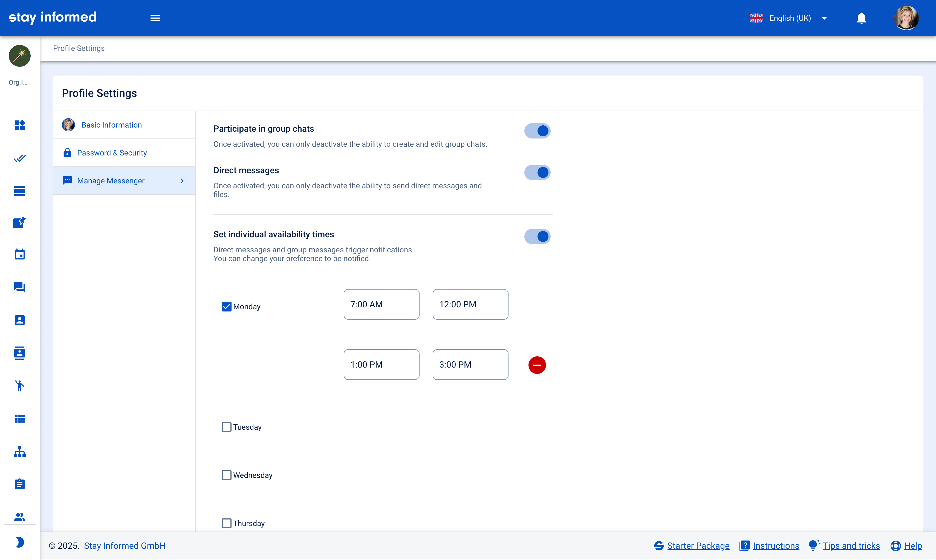The height and width of the screenshot is (560, 936).
Task: Open the Stay Informed GmbH footer link
Action: [125, 546]
